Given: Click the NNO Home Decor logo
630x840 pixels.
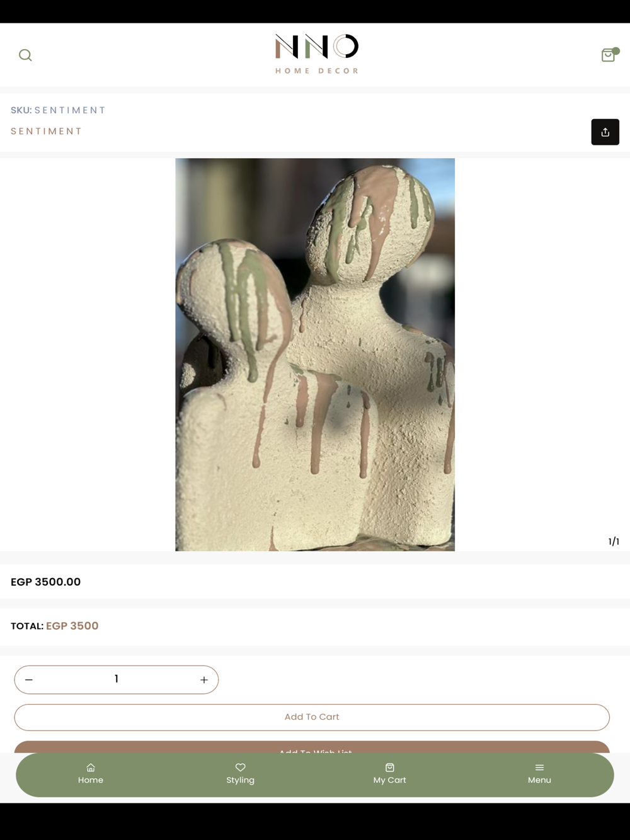Looking at the screenshot, I should point(317,54).
